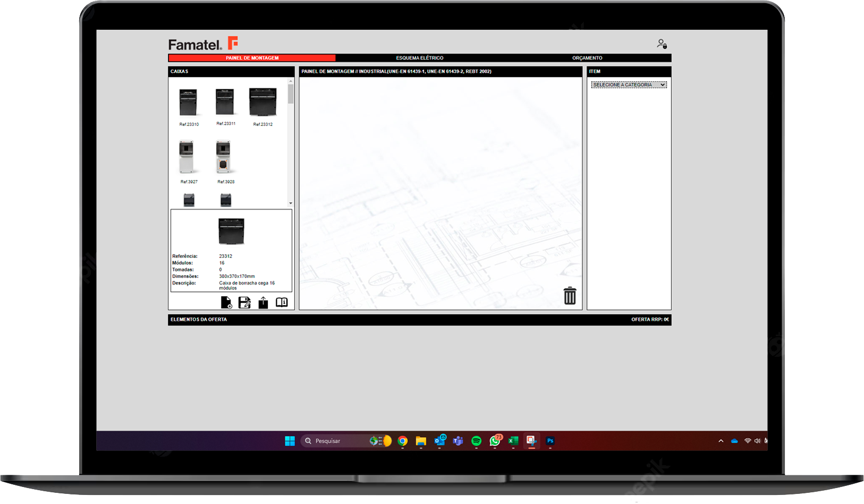The height and width of the screenshot is (504, 864).
Task: Select box thumbnail Ref.23311
Action: tap(225, 102)
